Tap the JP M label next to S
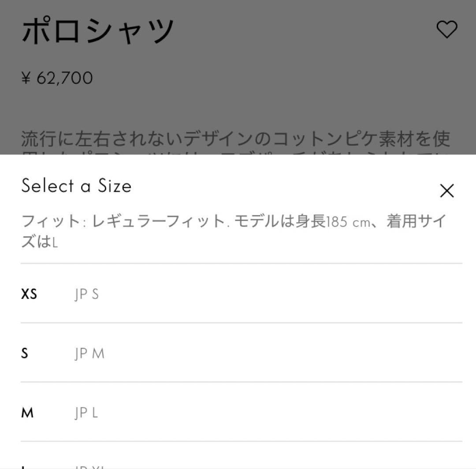The width and height of the screenshot is (476, 469). tap(89, 353)
